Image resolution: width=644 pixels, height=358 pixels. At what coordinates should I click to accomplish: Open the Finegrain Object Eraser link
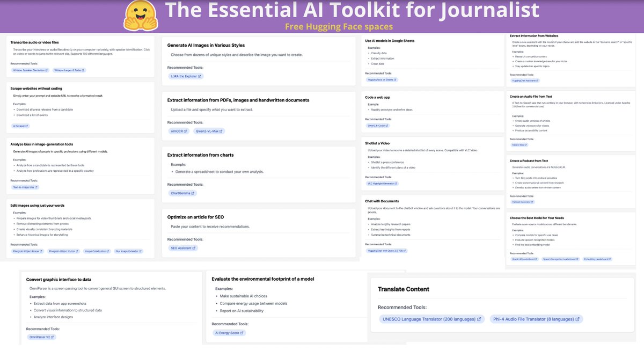[x=28, y=251]
